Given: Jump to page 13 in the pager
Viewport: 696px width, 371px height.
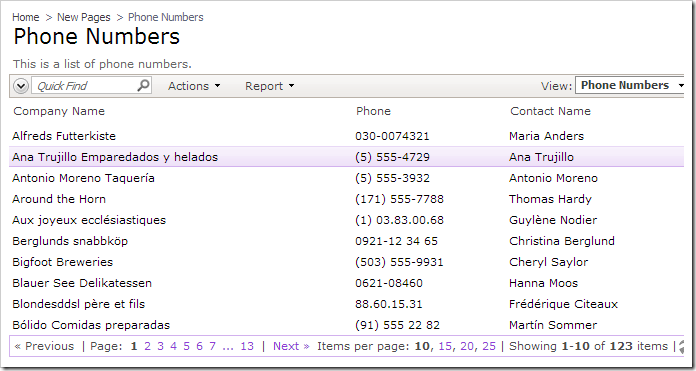Looking at the screenshot, I should coord(247,346).
